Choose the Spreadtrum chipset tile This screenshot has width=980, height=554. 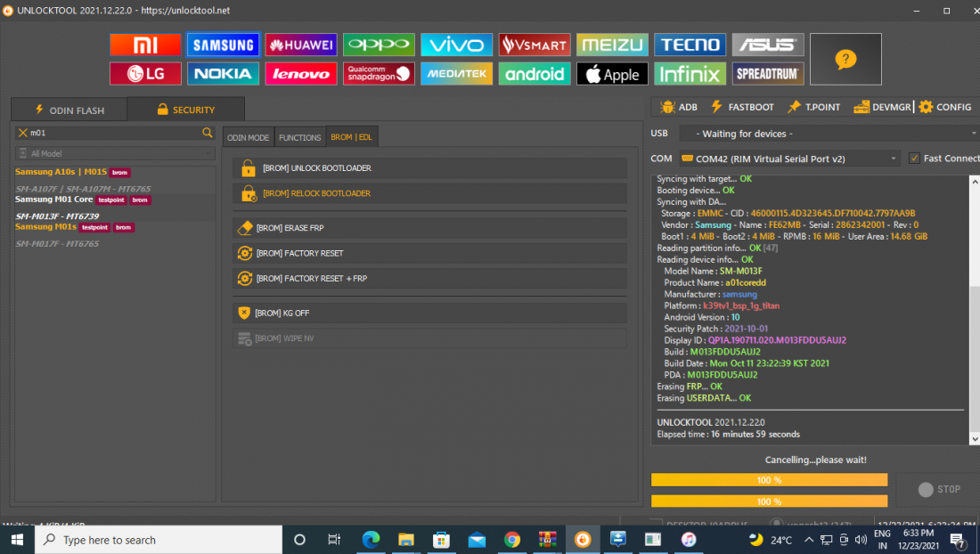767,74
